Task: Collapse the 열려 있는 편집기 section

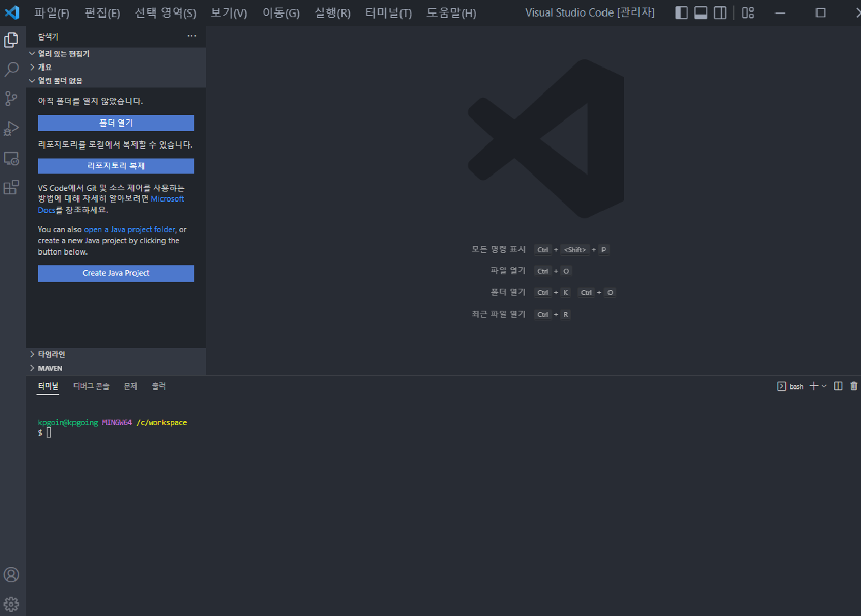Action: click(x=116, y=54)
